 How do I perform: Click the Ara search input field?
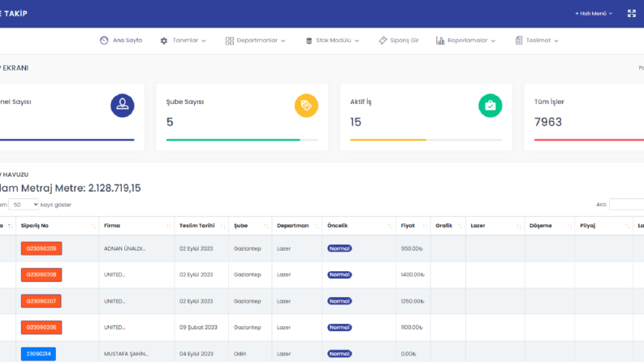627,205
